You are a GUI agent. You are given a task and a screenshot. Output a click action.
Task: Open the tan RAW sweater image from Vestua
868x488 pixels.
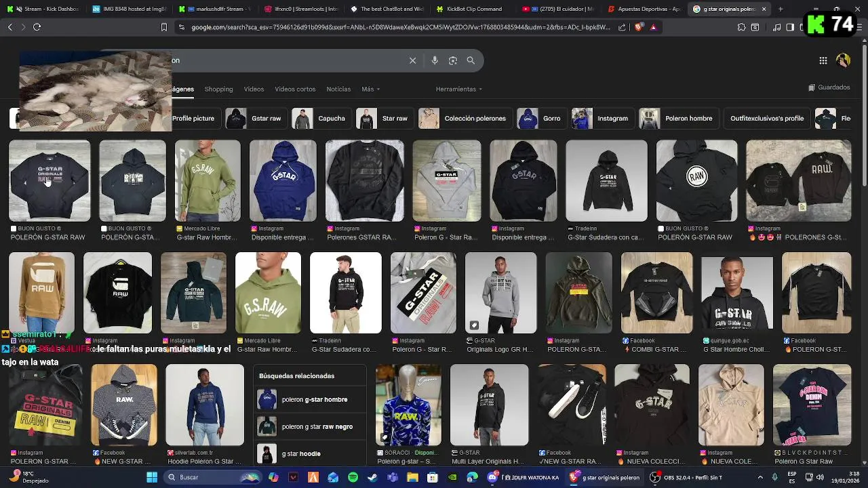[41, 293]
